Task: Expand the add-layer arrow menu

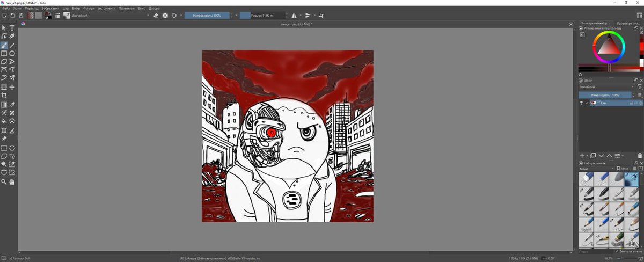Action: 587,156
